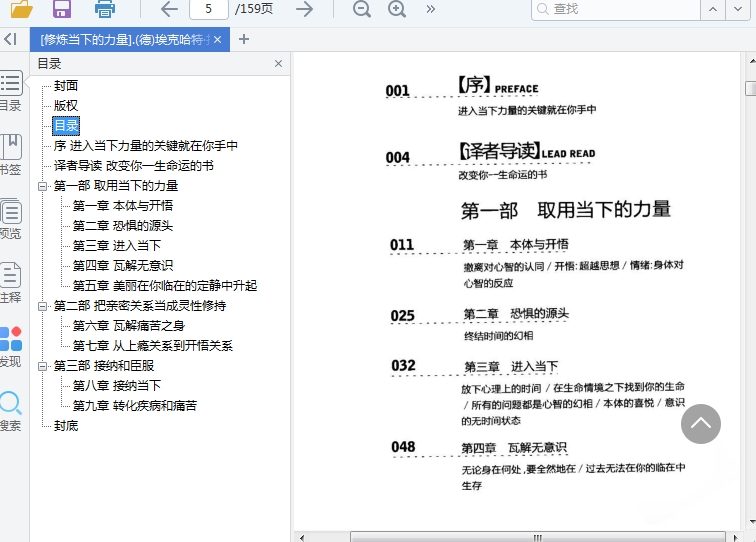This screenshot has height=542, width=756.
Task: Expand more toolbar options chevron
Action: (431, 9)
